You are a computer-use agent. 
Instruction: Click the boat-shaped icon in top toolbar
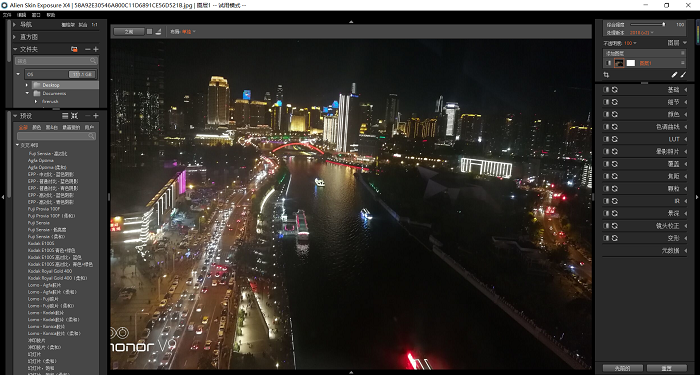[158, 32]
